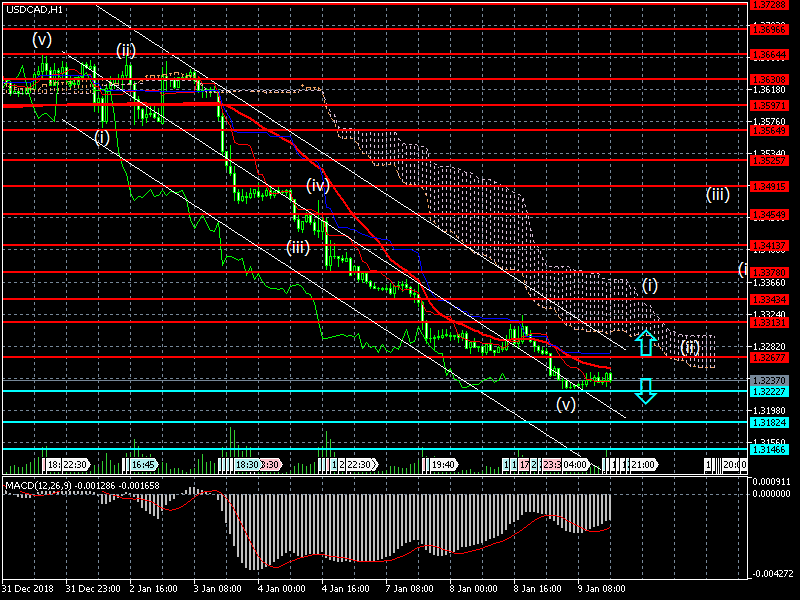Screen dimensions: 800x600
Task: Click the USDCAD,H1 chart title
Action: 34,9
